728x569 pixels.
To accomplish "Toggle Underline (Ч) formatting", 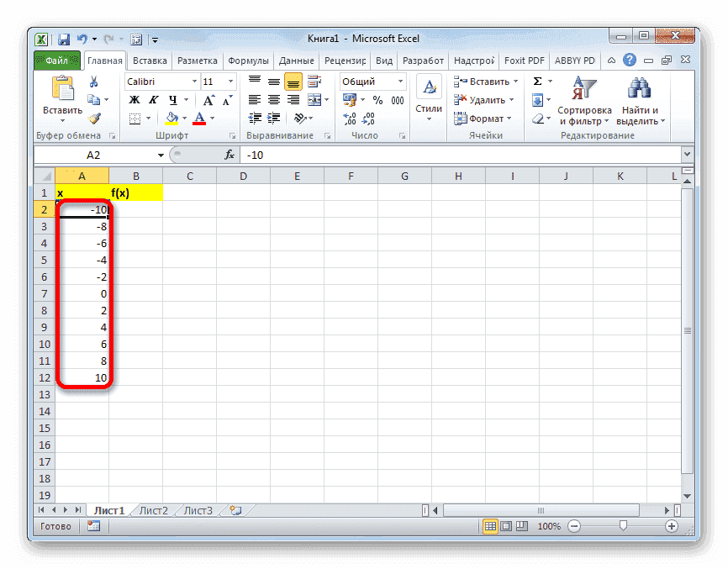I will tap(173, 100).
